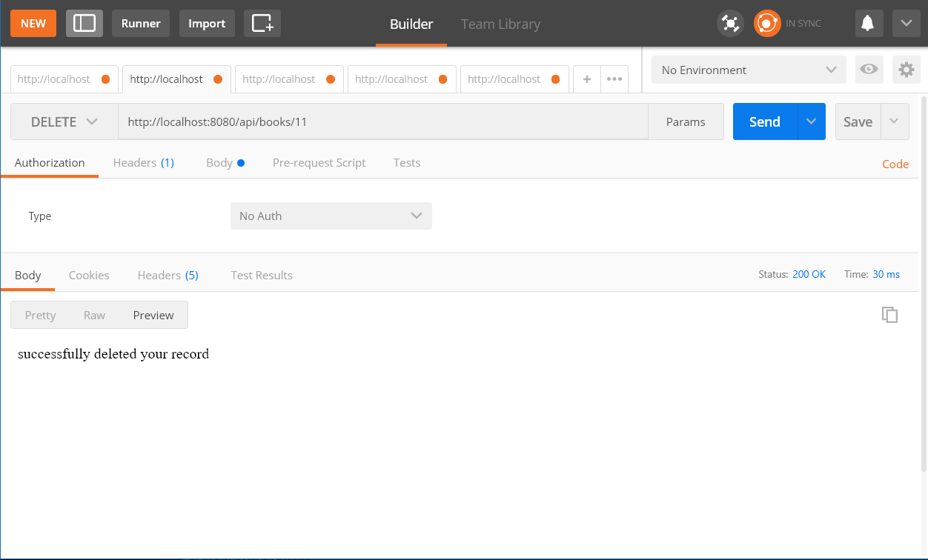Click the Params button

pos(686,122)
